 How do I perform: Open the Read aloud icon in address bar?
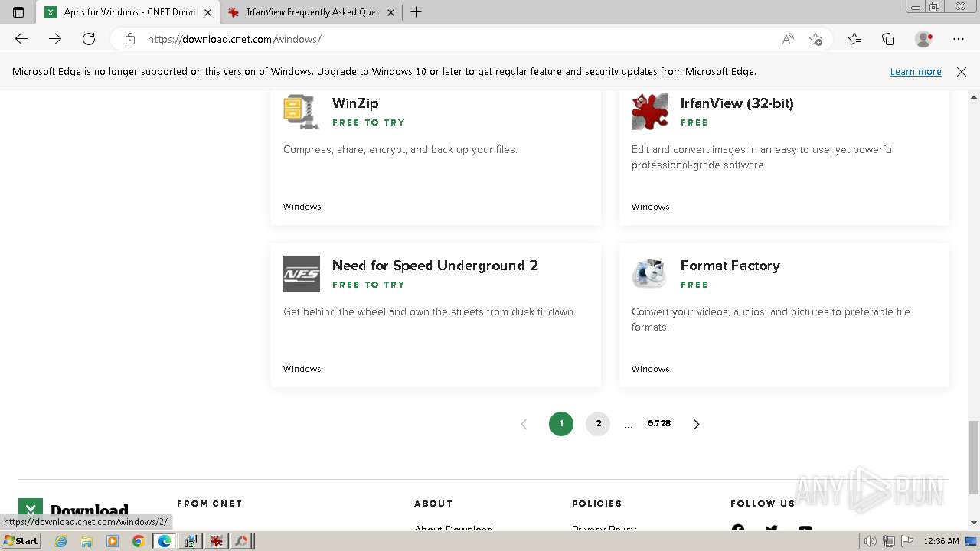(788, 39)
